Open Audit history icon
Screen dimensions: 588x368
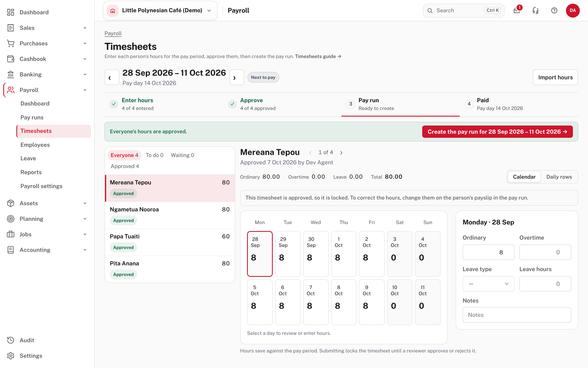click(x=10, y=340)
